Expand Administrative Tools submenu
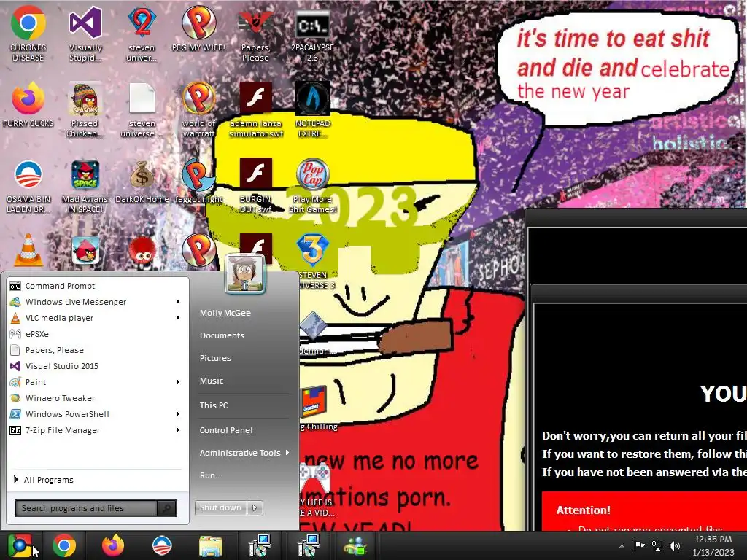Image resolution: width=747 pixels, height=560 pixels. [244, 453]
